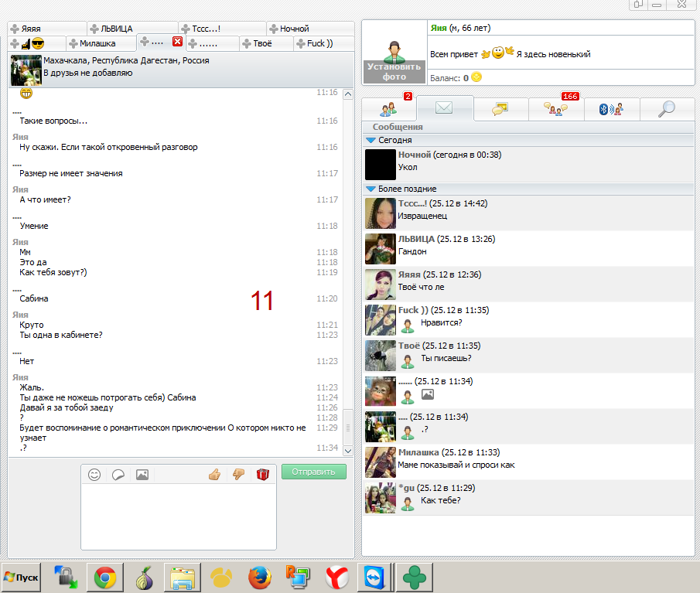Attach a picture using the image icon

142,474
